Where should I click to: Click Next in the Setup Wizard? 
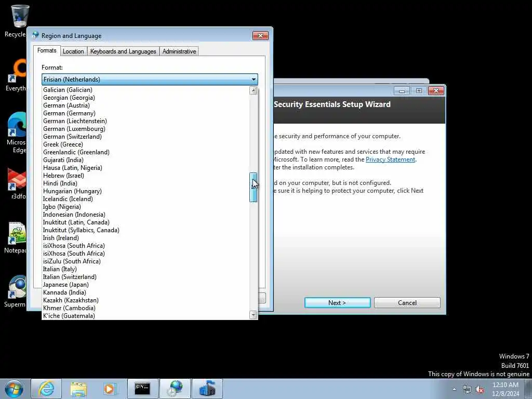click(337, 303)
